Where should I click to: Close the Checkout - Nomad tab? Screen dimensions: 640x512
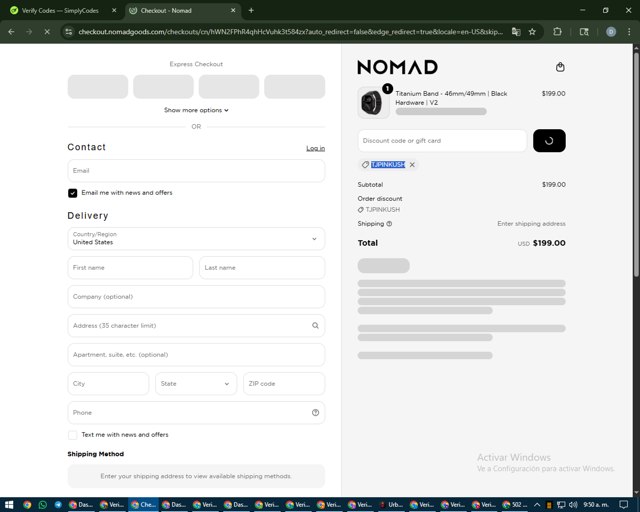click(233, 11)
